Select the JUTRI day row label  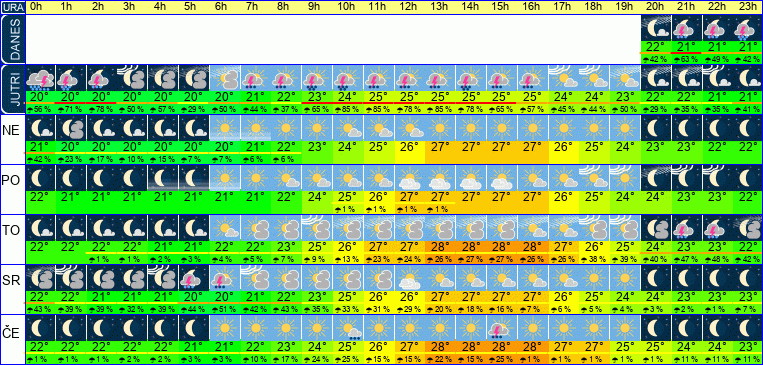tap(12, 90)
